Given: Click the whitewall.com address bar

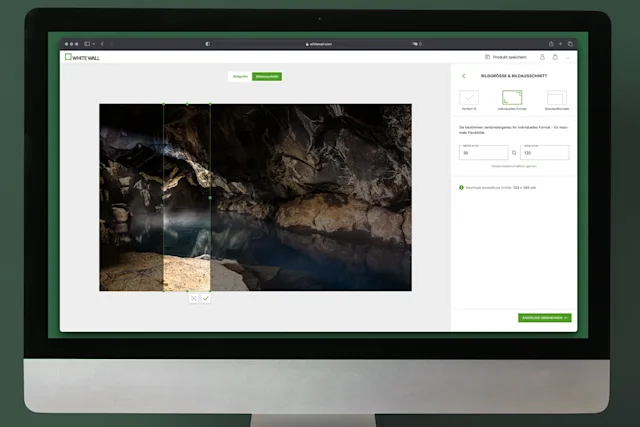Looking at the screenshot, I should point(319,44).
